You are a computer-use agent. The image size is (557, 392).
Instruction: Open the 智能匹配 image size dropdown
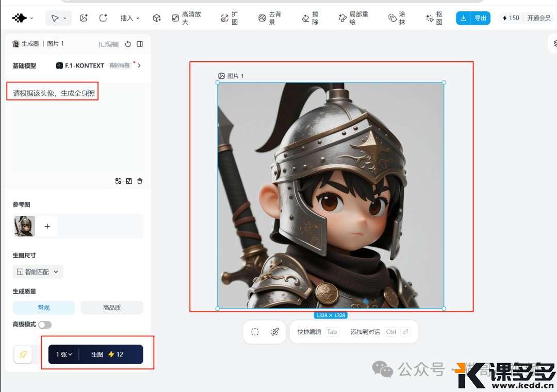[38, 272]
